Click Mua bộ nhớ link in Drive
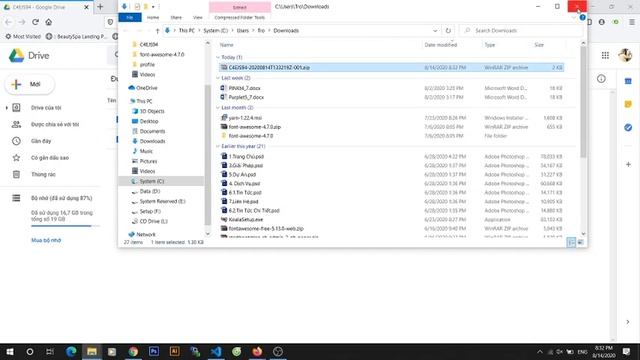Viewport: 640px width, 360px height. [46, 240]
